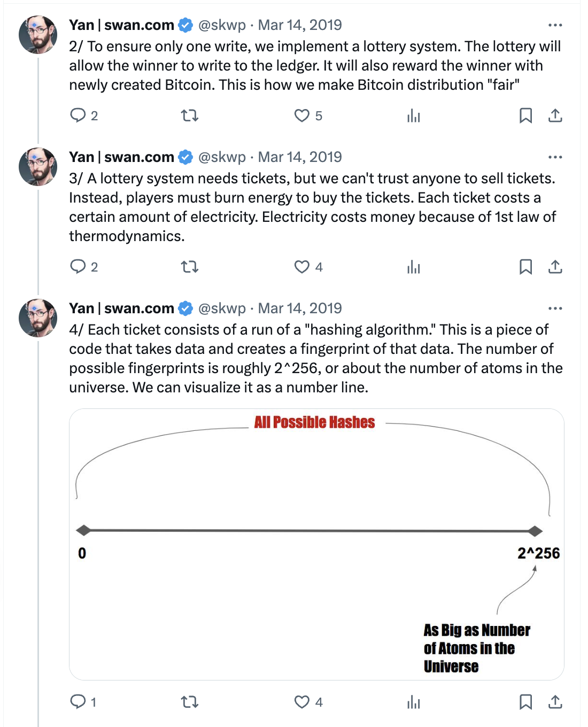Image resolution: width=588 pixels, height=727 pixels.
Task: Expand options for tweet 3/
Action: tap(555, 157)
